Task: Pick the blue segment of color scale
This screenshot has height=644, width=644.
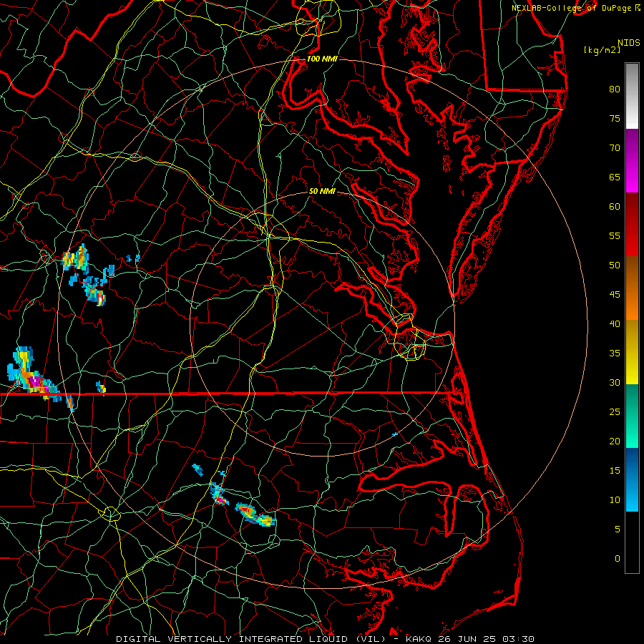Action: 632,479
